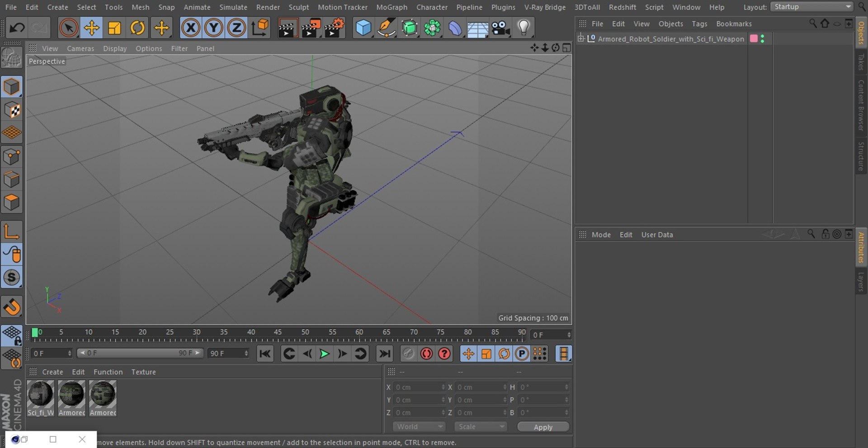Switch to the Takes side tab
868x448 pixels.
[x=861, y=62]
